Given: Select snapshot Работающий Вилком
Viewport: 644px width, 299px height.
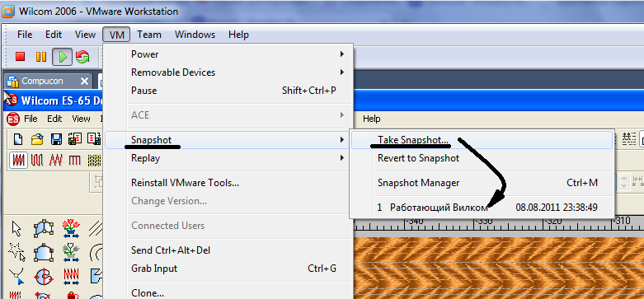Looking at the screenshot, I should (x=482, y=208).
